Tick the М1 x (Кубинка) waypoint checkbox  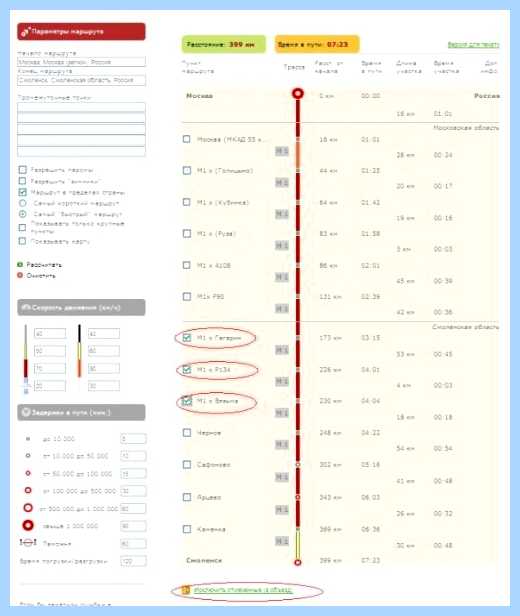click(187, 202)
